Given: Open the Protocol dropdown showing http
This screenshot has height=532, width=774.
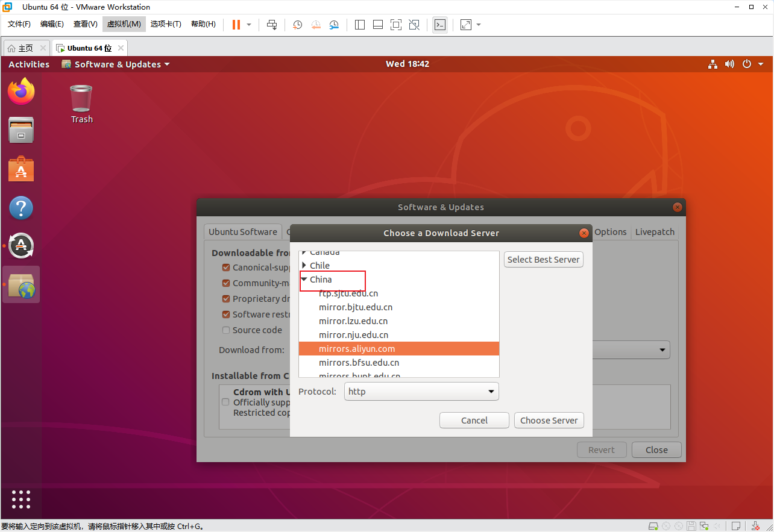Looking at the screenshot, I should [421, 392].
